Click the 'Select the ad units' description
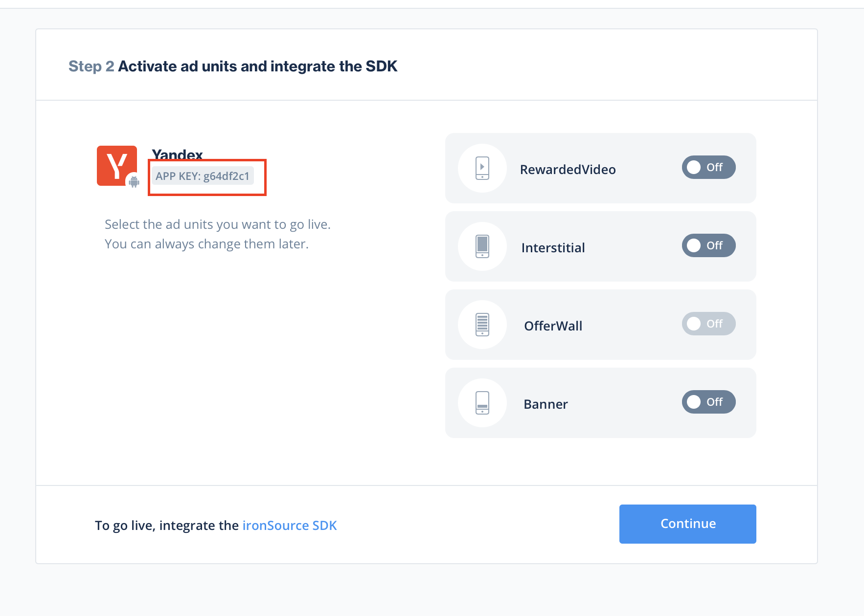The width and height of the screenshot is (864, 616). [x=217, y=234]
